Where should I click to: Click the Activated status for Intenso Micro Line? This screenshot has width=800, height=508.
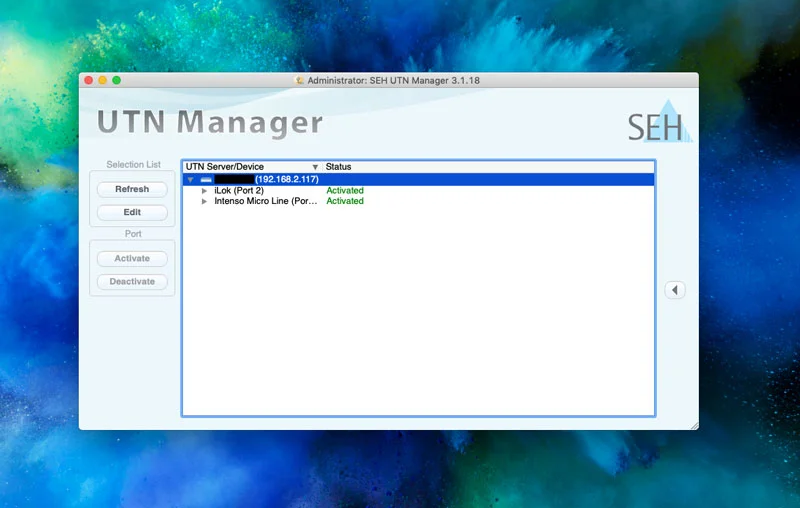(x=345, y=201)
